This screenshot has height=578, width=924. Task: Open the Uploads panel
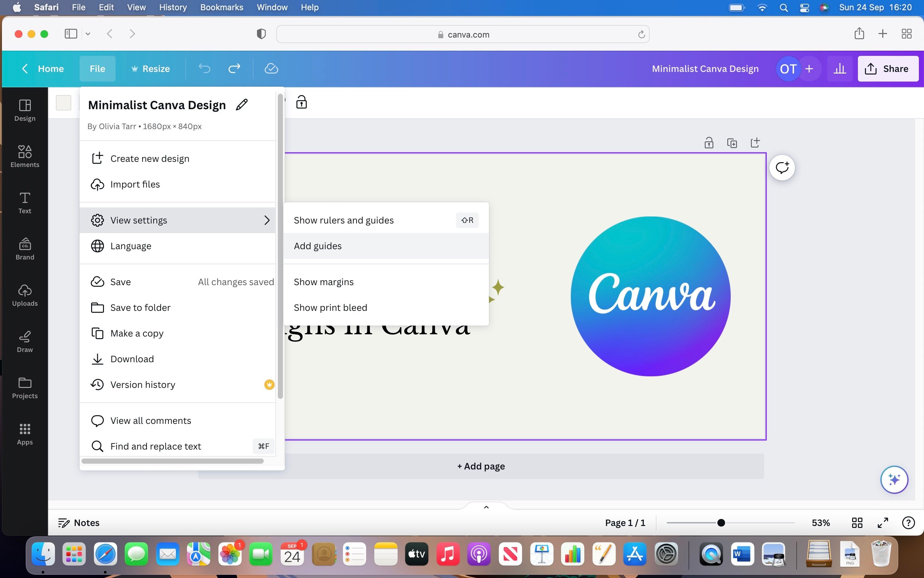coord(25,295)
